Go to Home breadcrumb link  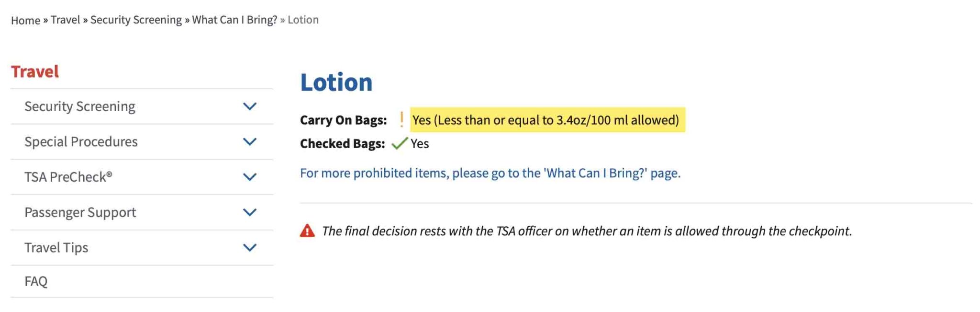(25, 20)
